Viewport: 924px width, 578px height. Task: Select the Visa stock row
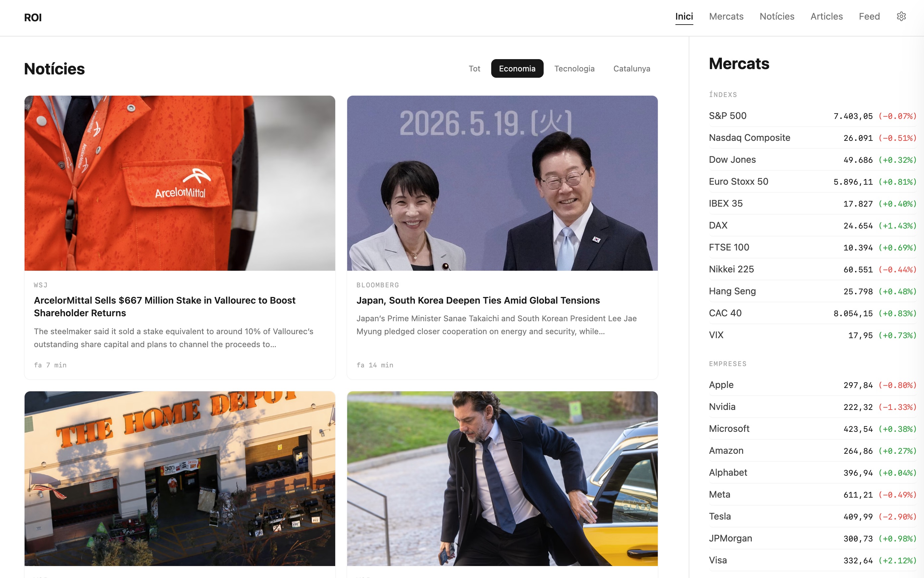[x=812, y=560]
